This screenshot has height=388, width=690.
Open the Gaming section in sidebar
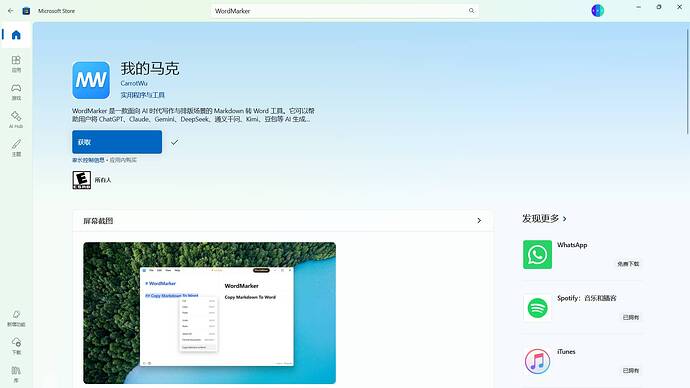[x=16, y=92]
